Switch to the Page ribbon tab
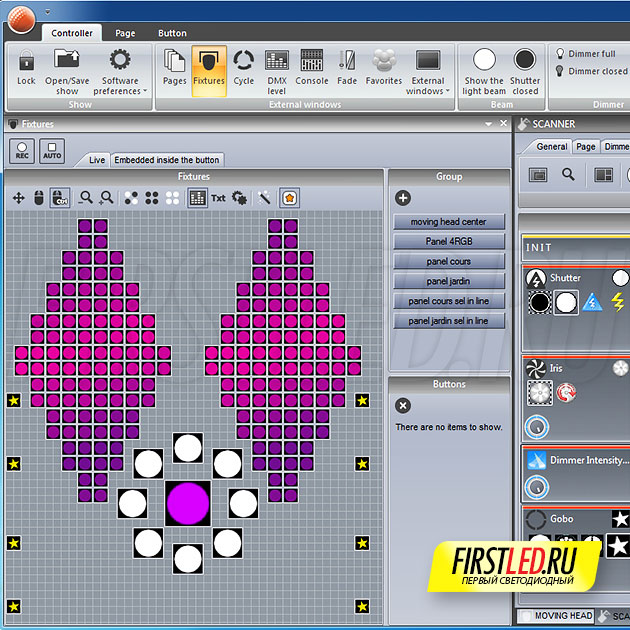Image resolution: width=630 pixels, height=630 pixels. click(x=125, y=33)
